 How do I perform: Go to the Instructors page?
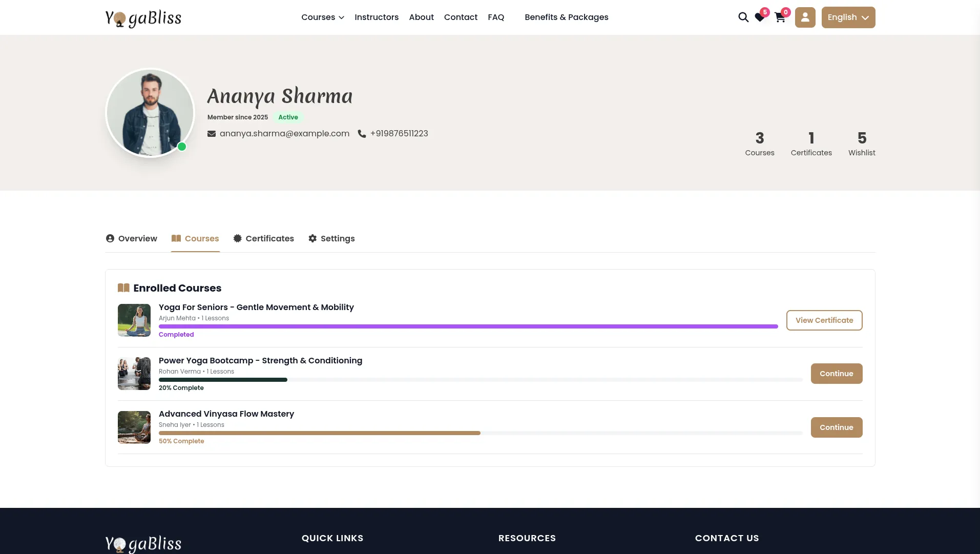tap(376, 17)
